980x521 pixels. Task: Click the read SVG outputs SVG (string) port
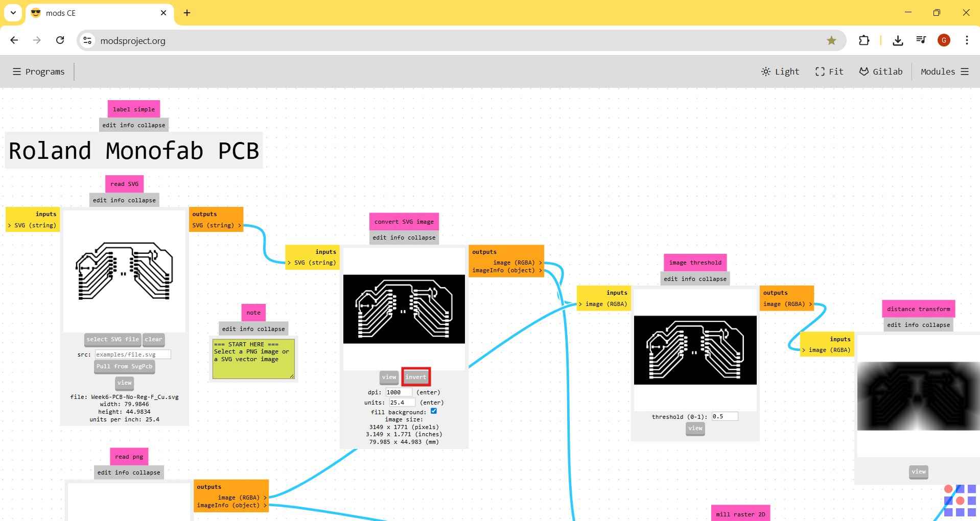216,225
